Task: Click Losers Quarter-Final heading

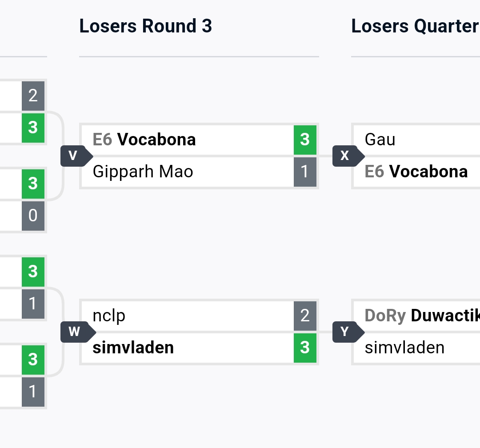Action: tap(416, 26)
